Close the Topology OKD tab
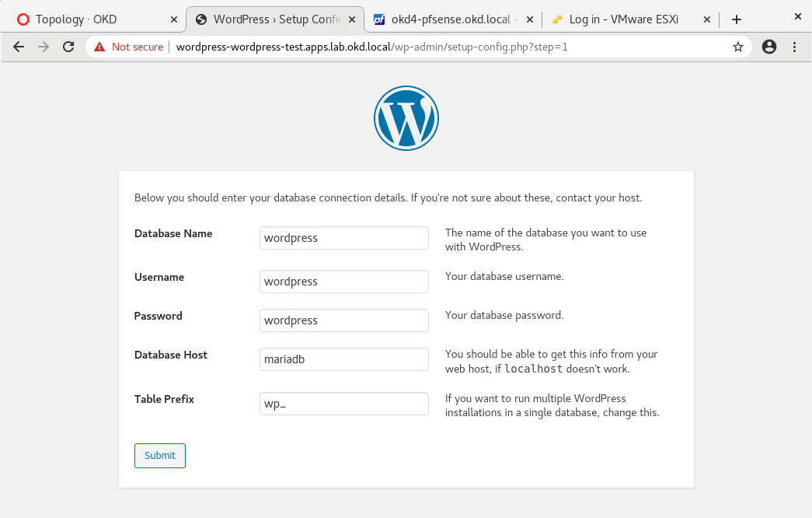The height and width of the screenshot is (518, 812). [174, 19]
